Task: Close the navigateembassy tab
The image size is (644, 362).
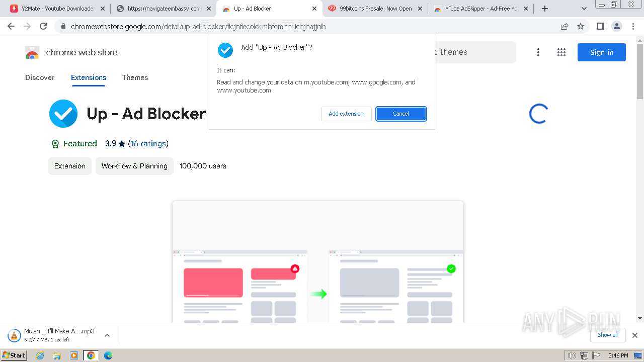Action: pyautogui.click(x=208, y=9)
